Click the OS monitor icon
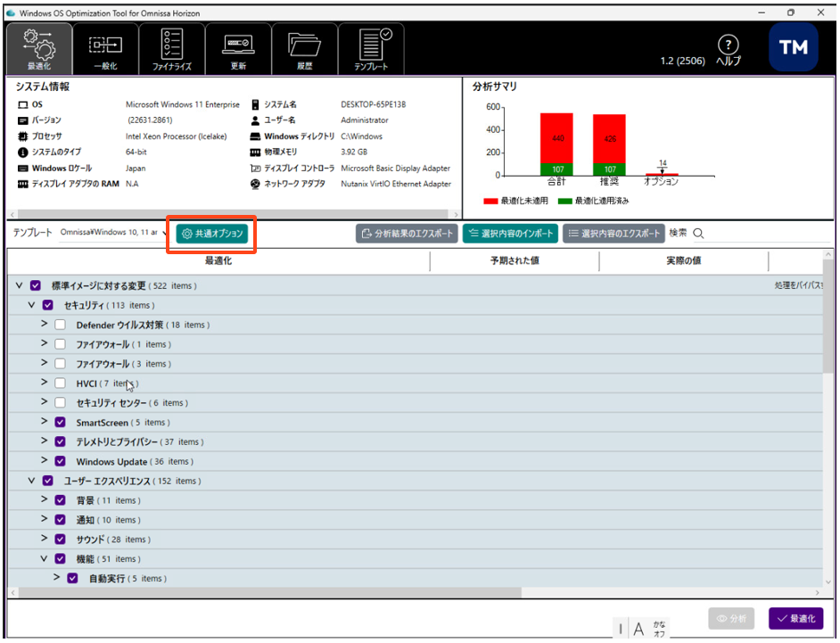Screen dimensions: 840x643 click(22, 104)
